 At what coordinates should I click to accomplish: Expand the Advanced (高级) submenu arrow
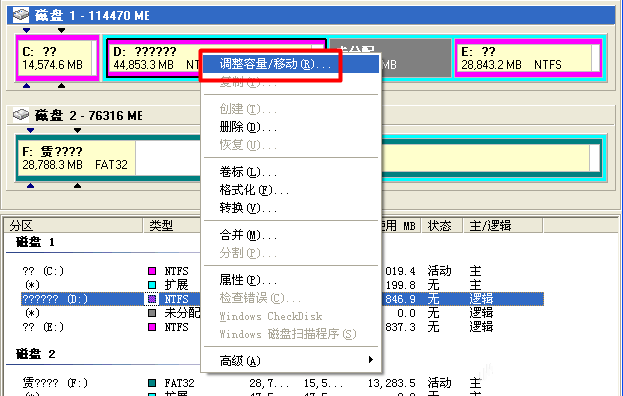370,360
